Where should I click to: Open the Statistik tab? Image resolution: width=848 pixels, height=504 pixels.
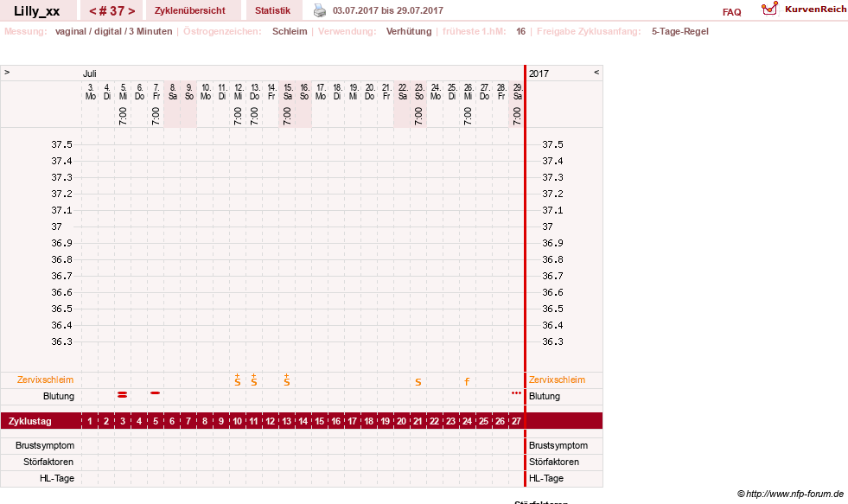(272, 10)
